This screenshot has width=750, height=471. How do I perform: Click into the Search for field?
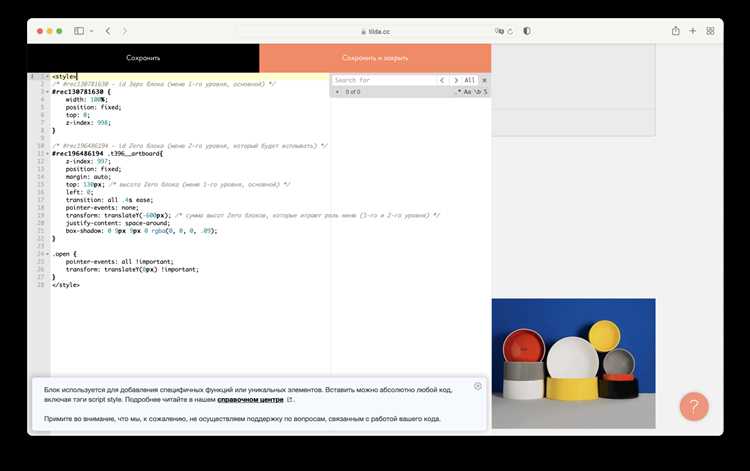tap(383, 80)
